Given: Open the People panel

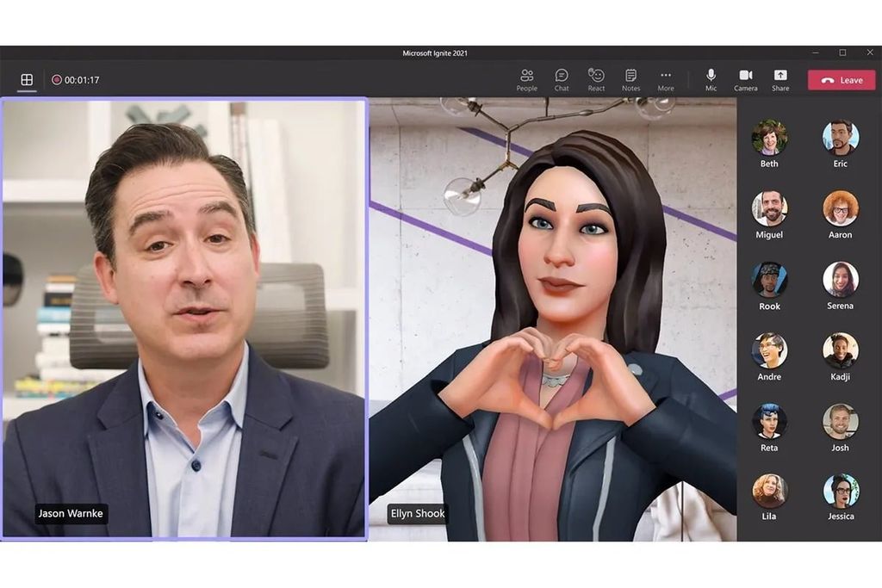Looking at the screenshot, I should 526,79.
